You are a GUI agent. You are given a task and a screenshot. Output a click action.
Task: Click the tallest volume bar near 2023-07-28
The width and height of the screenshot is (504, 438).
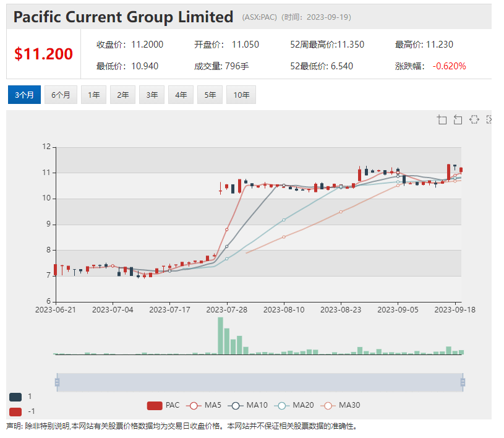click(x=220, y=336)
